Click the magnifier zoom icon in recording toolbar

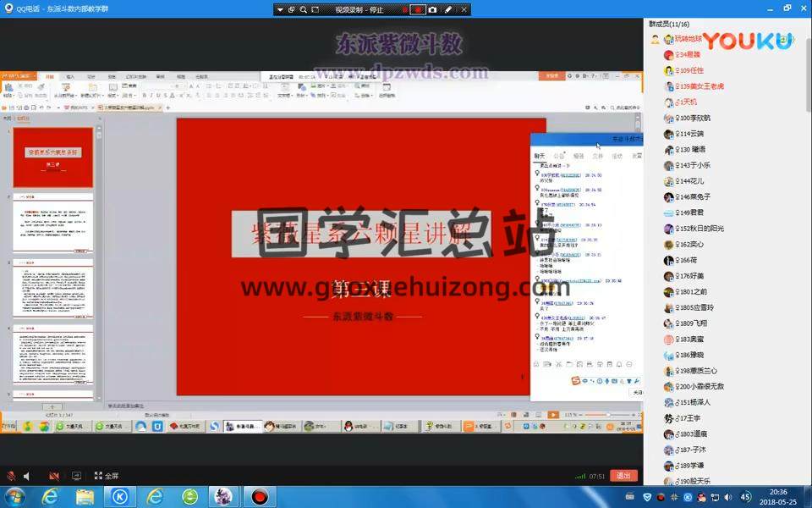pos(303,9)
